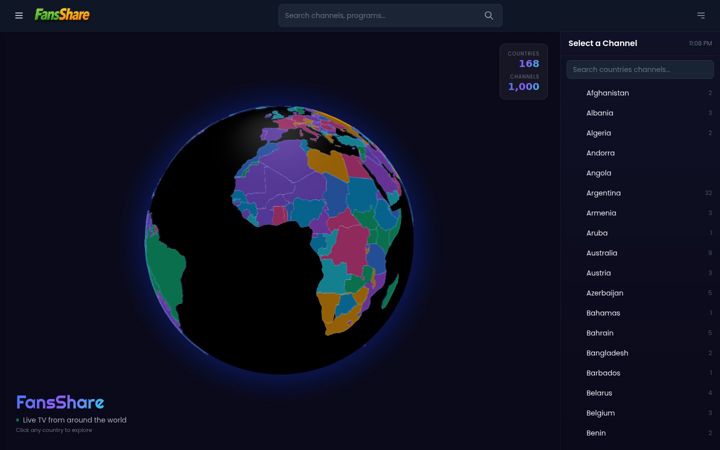Screen dimensions: 720x450
Task: Select Angola in the channel list
Action: point(640,173)
